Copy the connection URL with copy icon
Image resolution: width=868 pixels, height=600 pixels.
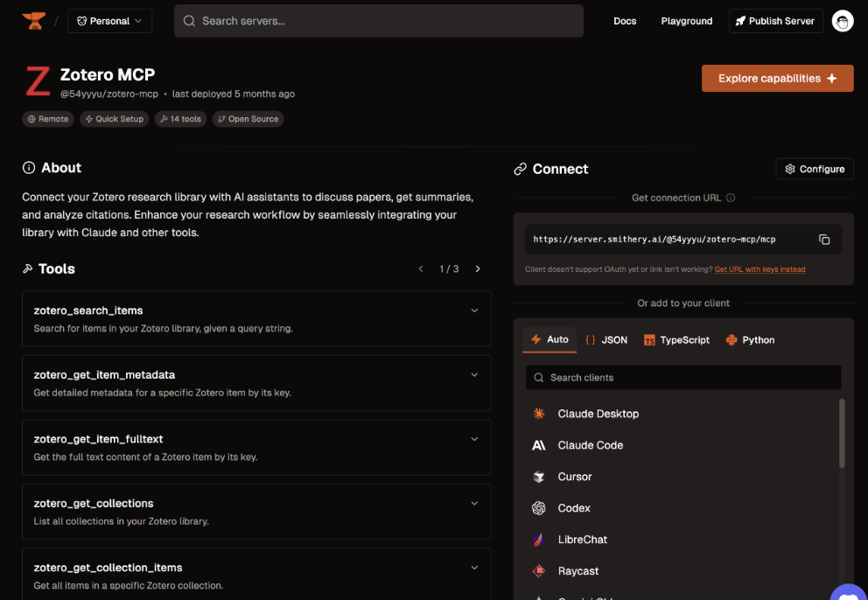tap(823, 240)
